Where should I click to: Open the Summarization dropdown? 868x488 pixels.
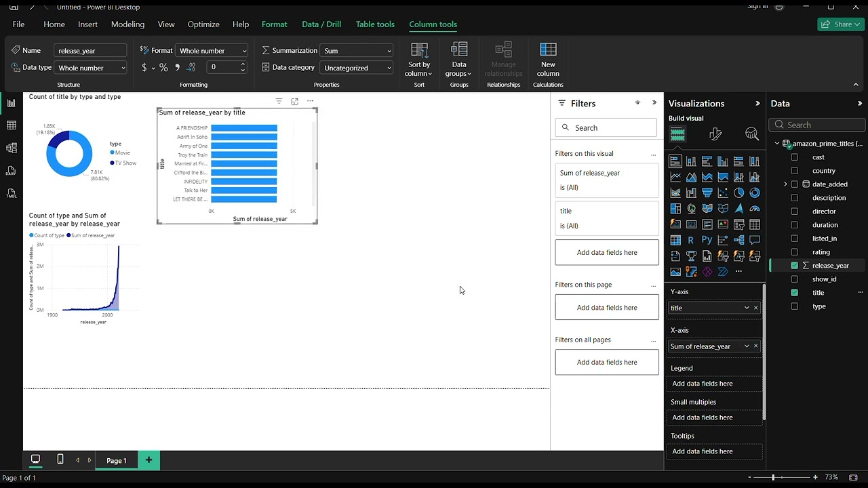click(357, 50)
